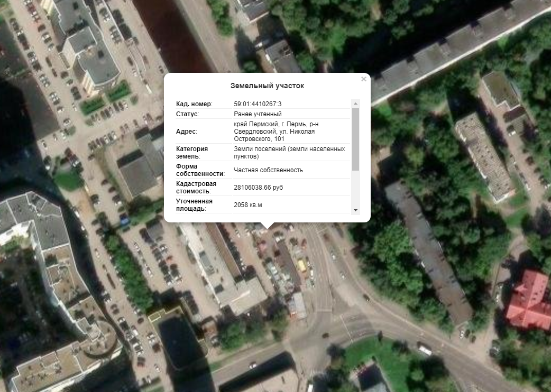Click the red-roofed building on the map
551x392 pixels.
click(529, 300)
